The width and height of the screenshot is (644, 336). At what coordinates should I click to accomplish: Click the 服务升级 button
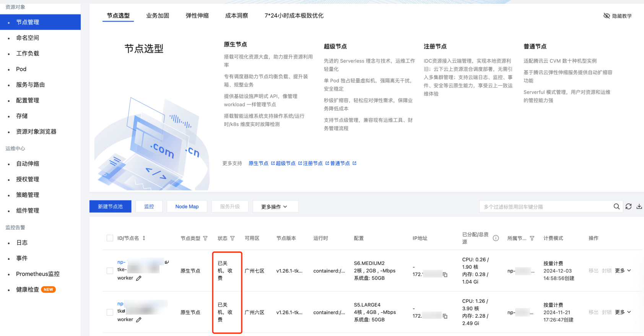coord(230,206)
